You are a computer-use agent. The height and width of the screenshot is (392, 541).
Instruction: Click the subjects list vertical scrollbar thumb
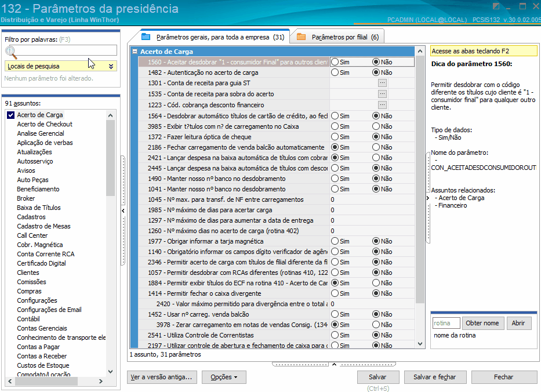(x=110, y=158)
